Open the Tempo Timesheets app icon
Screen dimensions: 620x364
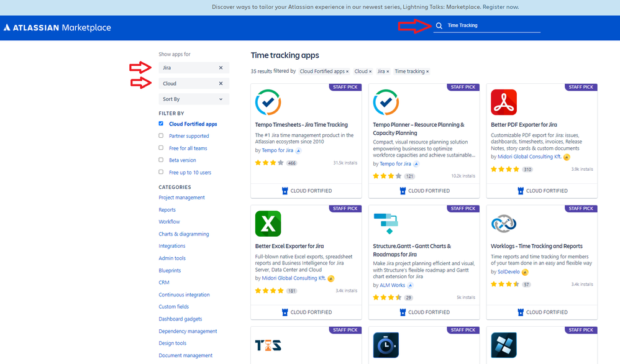pos(268,102)
